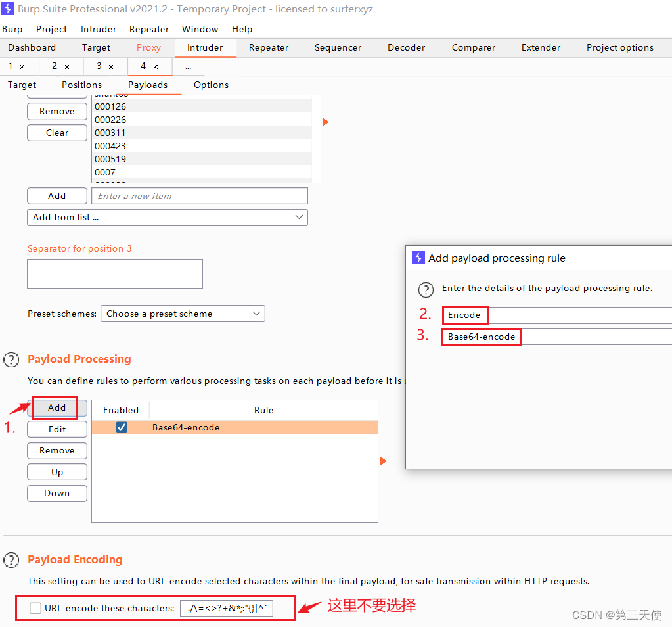Screen dimensions: 672x627
Task: Switch to the top-level Target tab
Action: click(x=97, y=47)
